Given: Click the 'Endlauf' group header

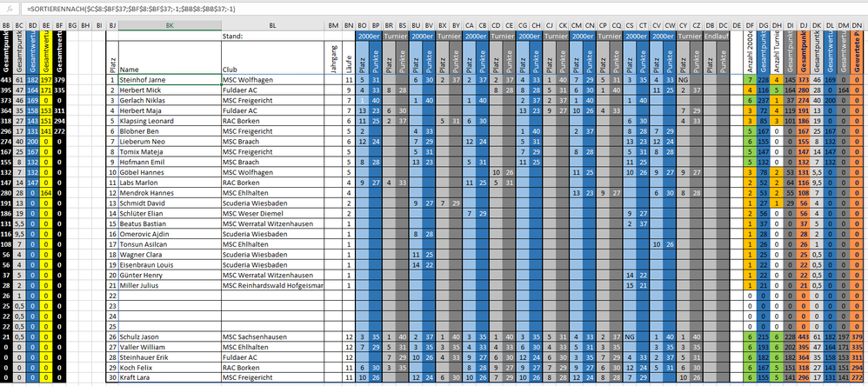Looking at the screenshot, I should [717, 36].
